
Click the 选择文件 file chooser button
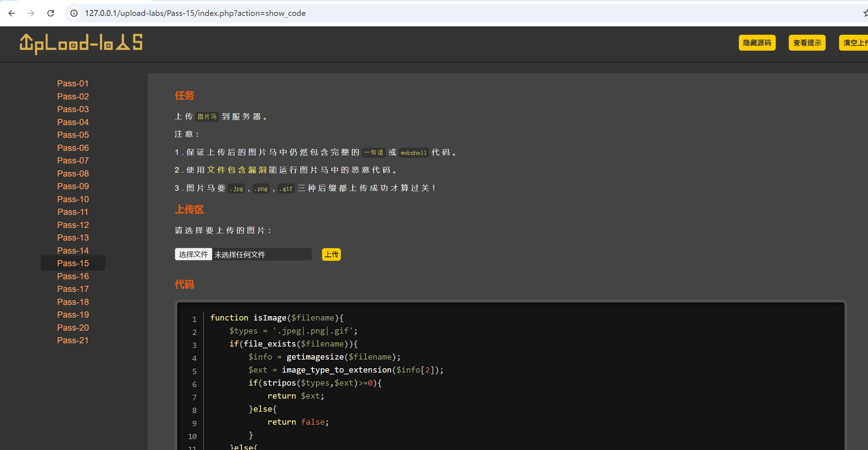click(x=193, y=254)
